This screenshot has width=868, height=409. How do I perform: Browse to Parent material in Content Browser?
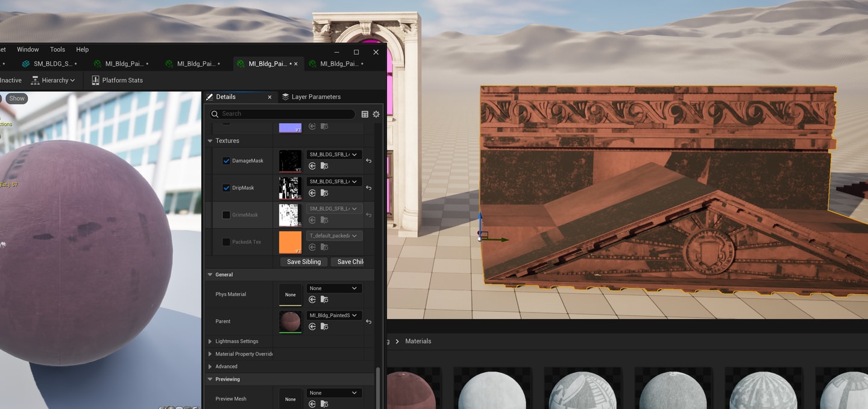pos(324,326)
